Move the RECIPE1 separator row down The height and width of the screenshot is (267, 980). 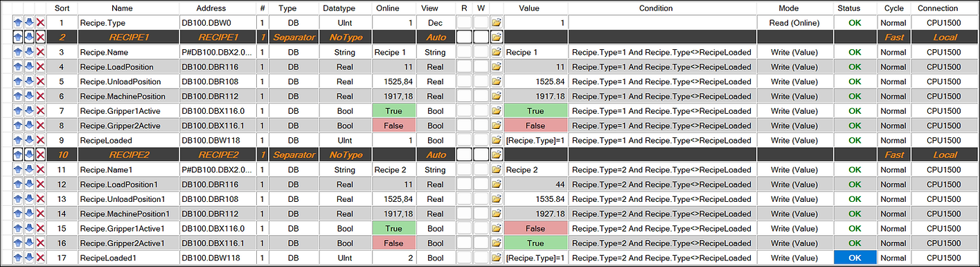coord(29,37)
